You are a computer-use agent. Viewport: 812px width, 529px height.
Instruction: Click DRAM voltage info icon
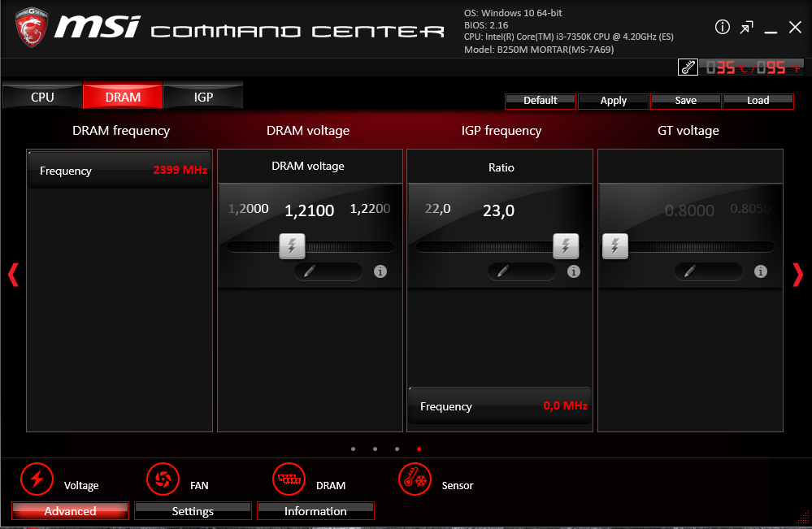[380, 271]
